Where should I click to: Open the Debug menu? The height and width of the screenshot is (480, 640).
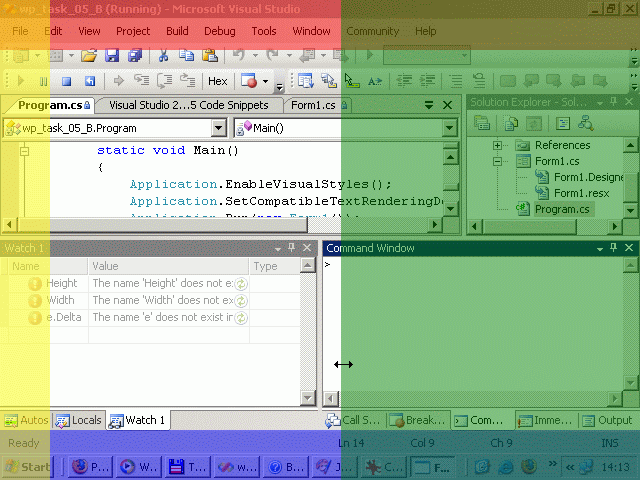(220, 31)
